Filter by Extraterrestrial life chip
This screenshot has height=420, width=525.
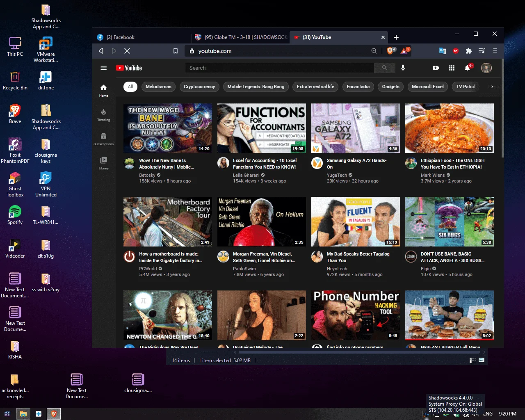point(315,87)
